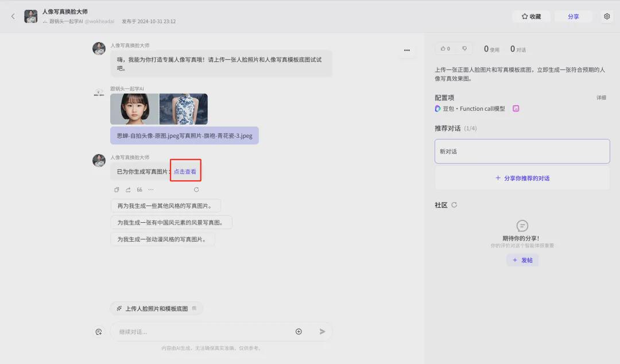
Task: Click the pink image plugin icon
Action: click(x=516, y=109)
